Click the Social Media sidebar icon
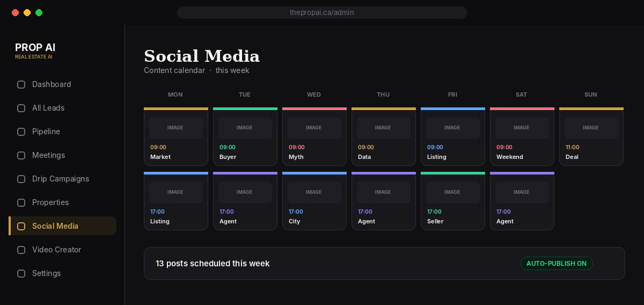 (x=21, y=226)
